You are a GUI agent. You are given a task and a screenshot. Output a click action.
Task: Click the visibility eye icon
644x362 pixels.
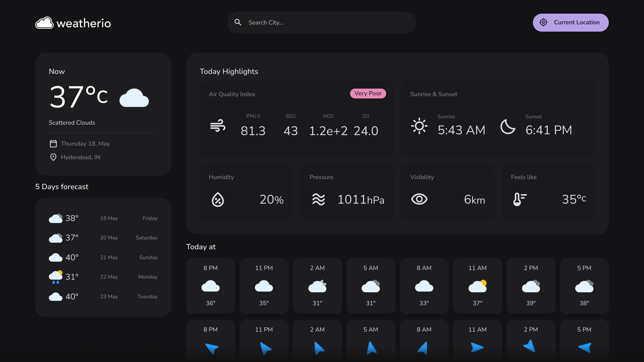[x=419, y=199]
